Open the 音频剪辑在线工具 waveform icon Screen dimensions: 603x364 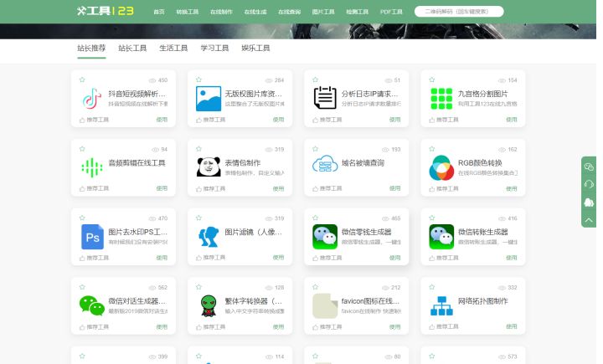[92, 167]
